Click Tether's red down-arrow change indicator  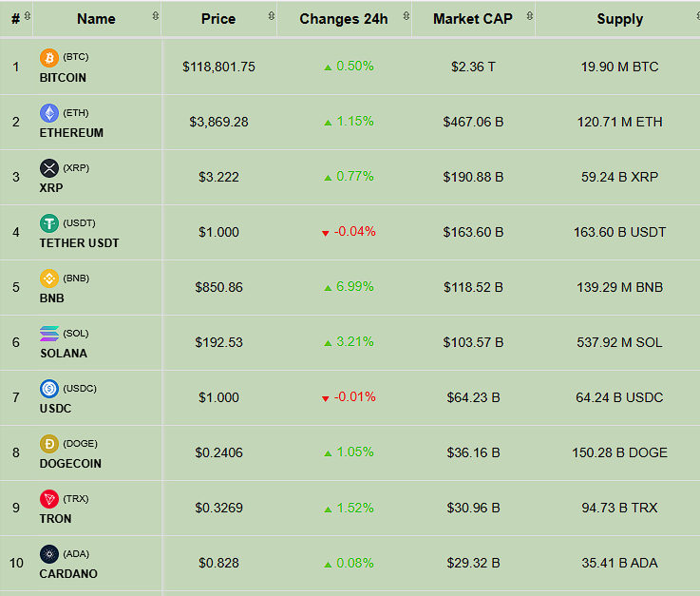pyautogui.click(x=326, y=233)
